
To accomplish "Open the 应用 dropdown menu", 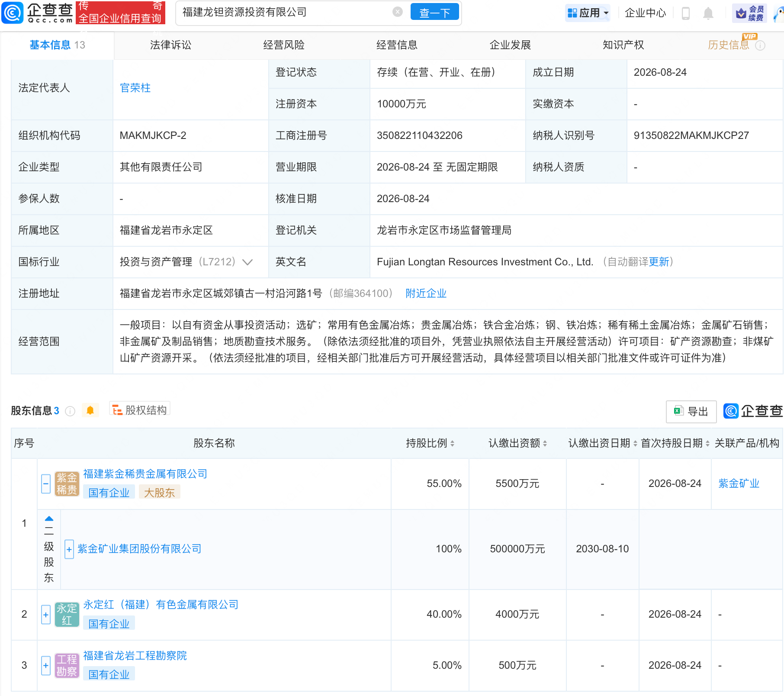I will (x=588, y=13).
